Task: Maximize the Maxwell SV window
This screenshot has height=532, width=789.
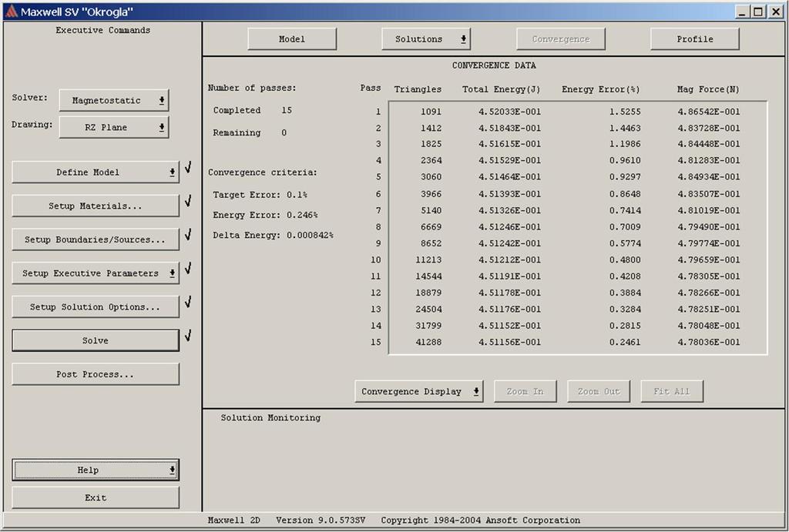Action: click(758, 11)
